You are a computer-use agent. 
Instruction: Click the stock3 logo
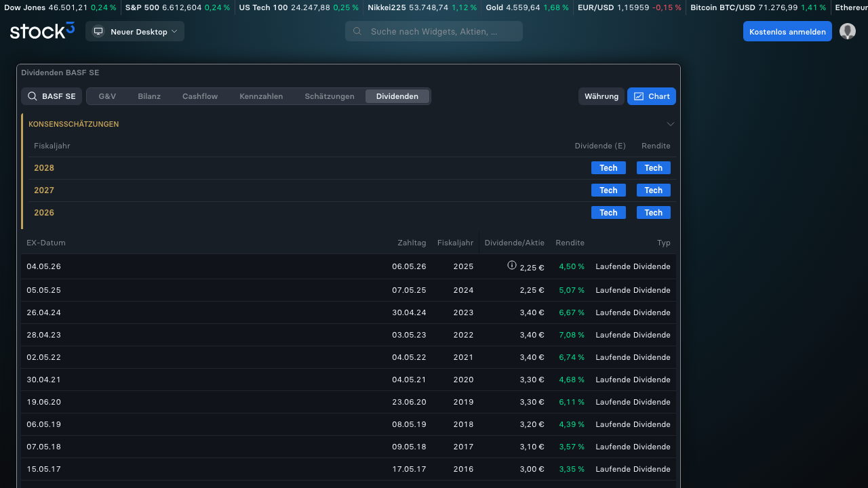pos(42,31)
